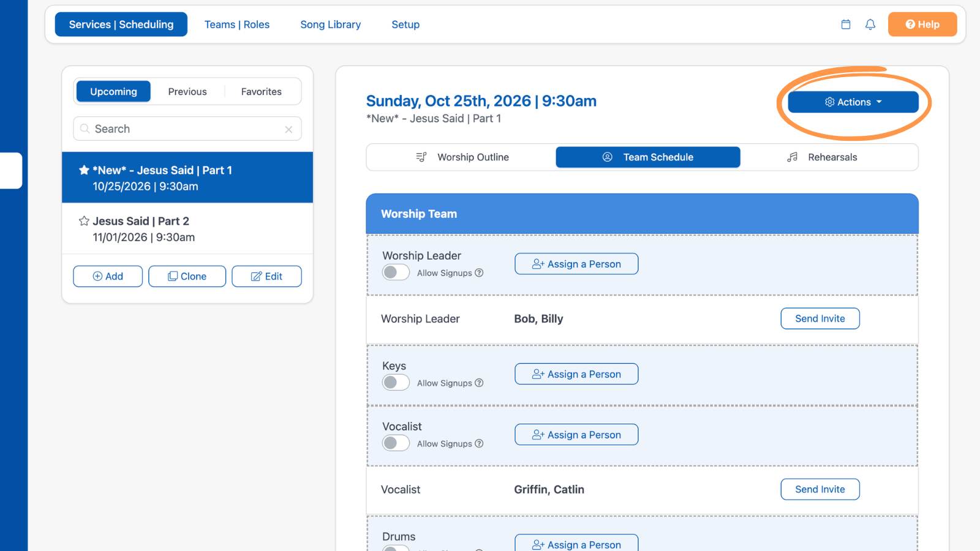980x551 pixels.
Task: Add a new service
Action: 108,277
